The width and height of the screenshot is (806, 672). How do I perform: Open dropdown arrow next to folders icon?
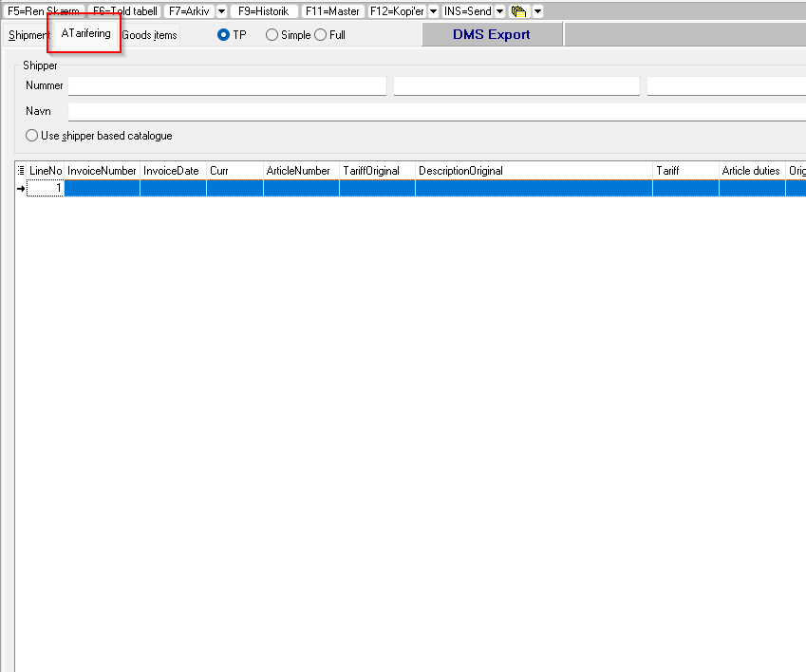point(537,11)
